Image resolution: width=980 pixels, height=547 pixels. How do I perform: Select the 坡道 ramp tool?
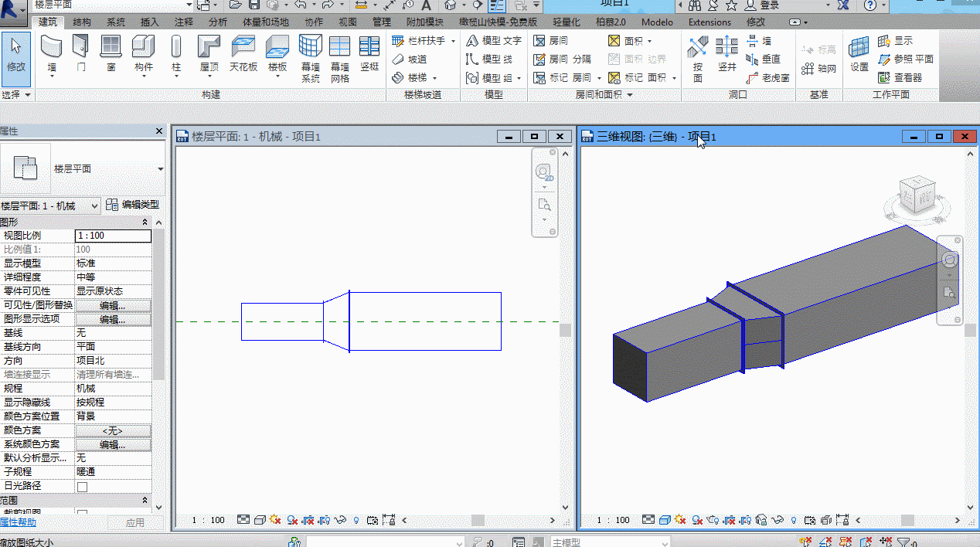point(409,59)
